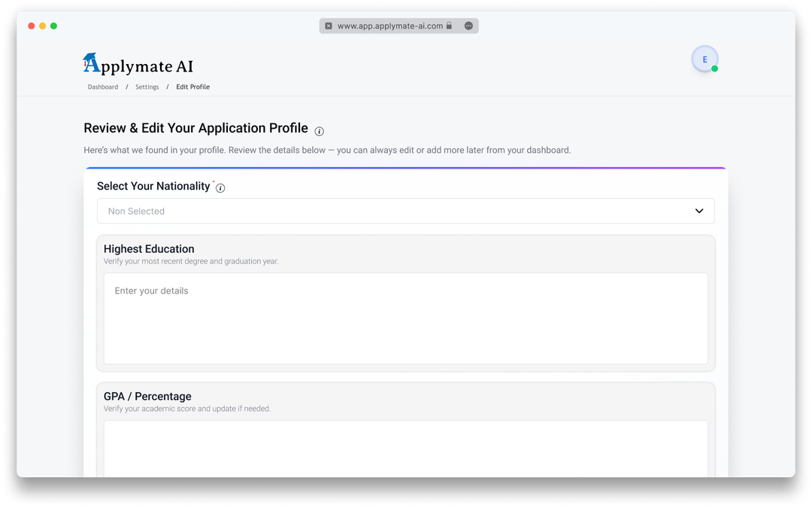Viewport: 812px width, 508px height.
Task: Click the Applymate AI graduation cap logo
Action: click(91, 64)
